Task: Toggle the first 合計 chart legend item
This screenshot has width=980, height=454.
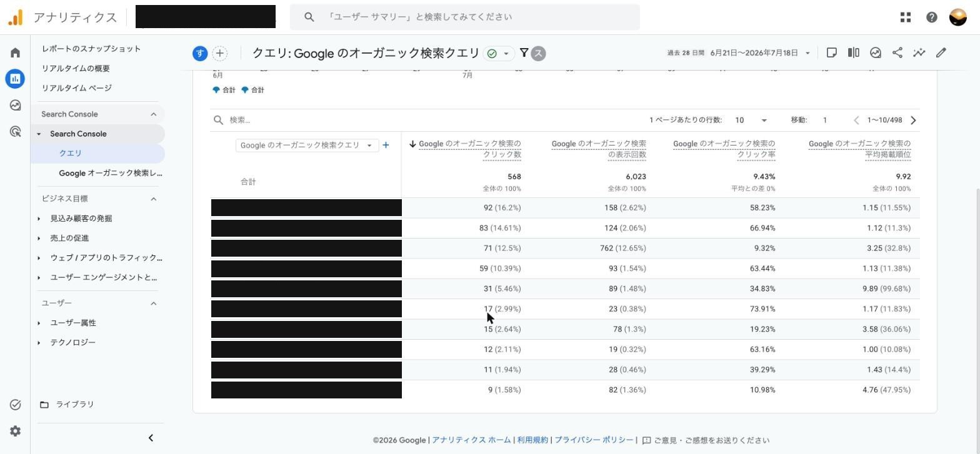Action: pos(224,90)
